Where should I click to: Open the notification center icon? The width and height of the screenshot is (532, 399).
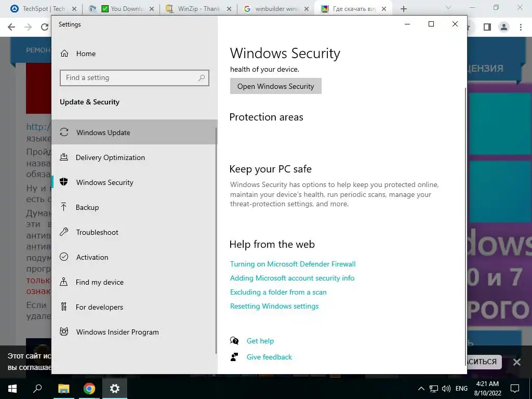pos(515,389)
